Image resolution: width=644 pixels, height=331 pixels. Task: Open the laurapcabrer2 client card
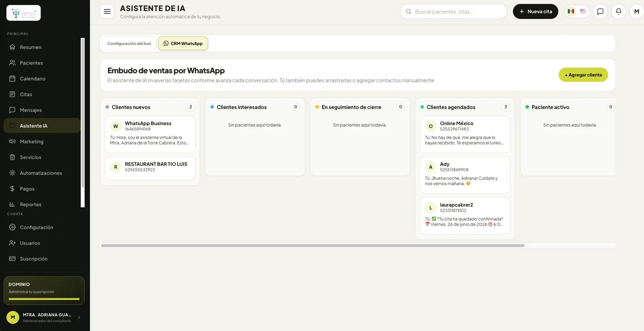(465, 216)
